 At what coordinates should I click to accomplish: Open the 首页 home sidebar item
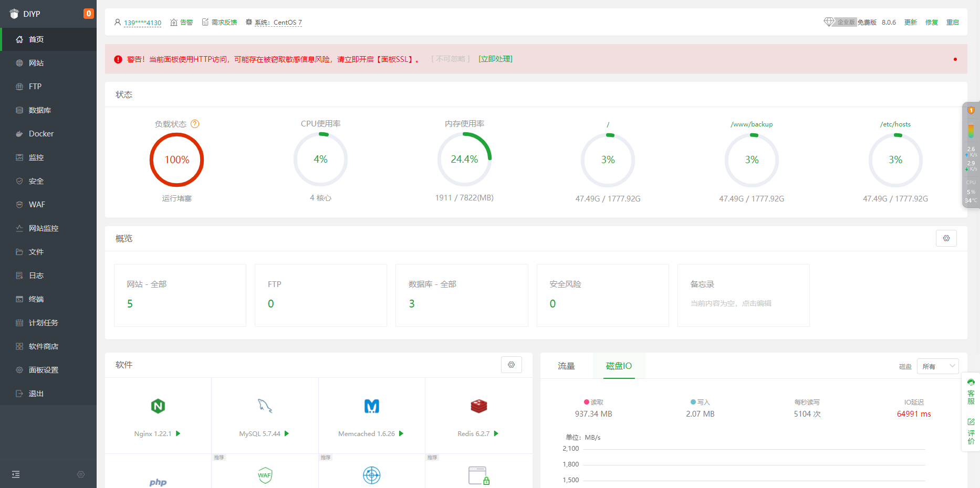pos(49,39)
